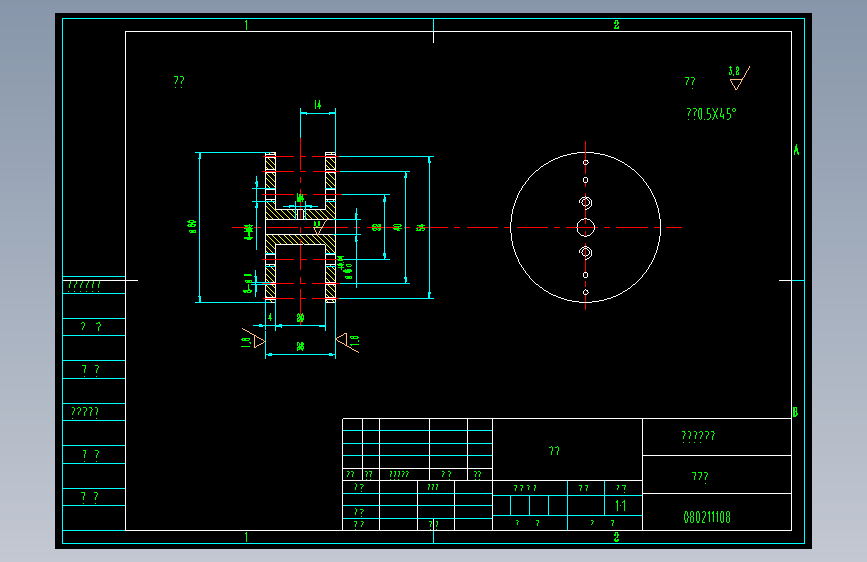
Task: Select the chamfer note ending in 0.5X45°
Action: (x=711, y=114)
